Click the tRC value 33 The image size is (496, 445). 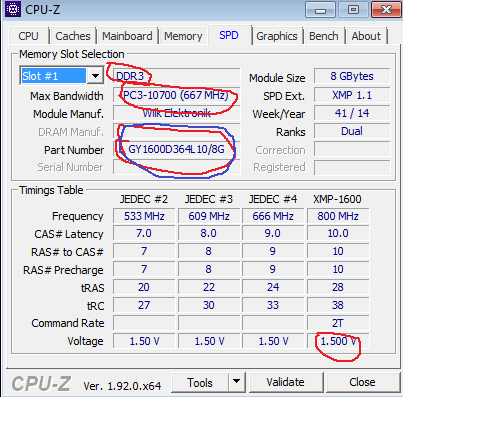tap(273, 305)
